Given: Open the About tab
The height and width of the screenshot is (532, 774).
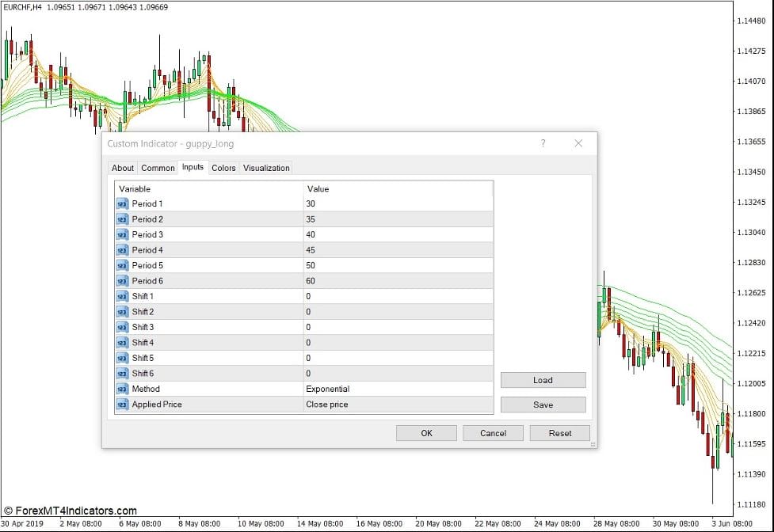Looking at the screenshot, I should pos(123,168).
